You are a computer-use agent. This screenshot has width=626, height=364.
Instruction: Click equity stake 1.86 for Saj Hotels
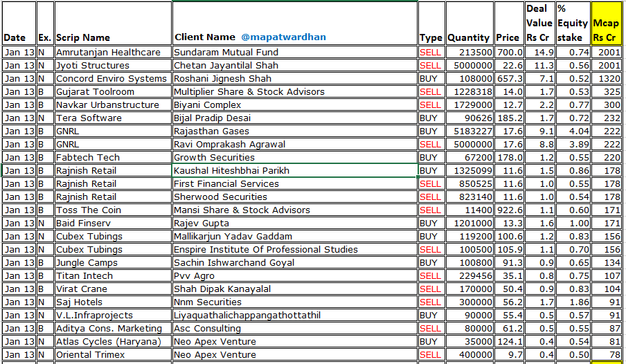573,302
